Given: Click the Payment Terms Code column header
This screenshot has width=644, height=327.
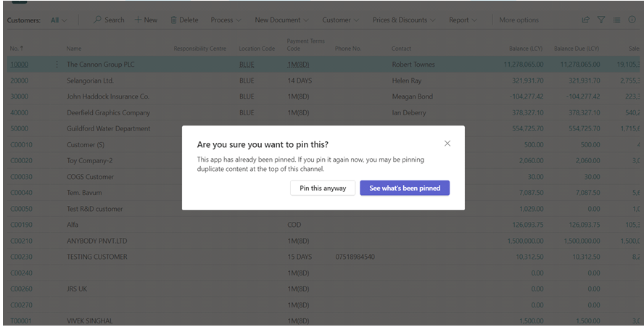Looking at the screenshot, I should click(x=305, y=45).
